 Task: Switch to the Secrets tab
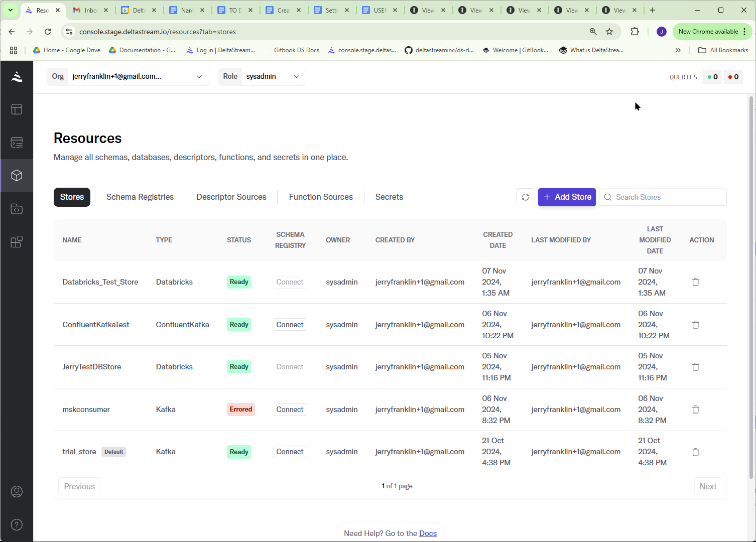click(x=389, y=197)
